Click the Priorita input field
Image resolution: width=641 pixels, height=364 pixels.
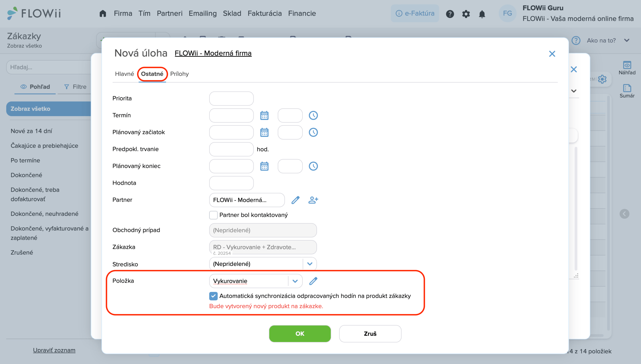tap(231, 98)
